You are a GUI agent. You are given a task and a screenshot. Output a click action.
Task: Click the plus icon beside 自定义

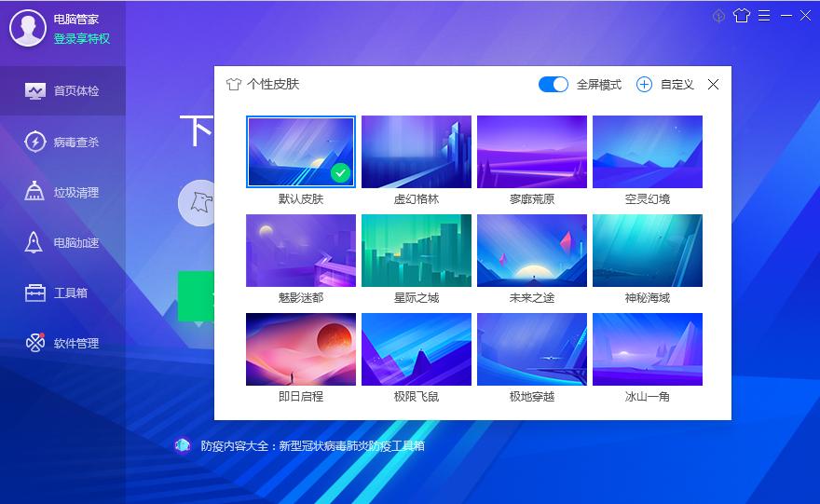click(644, 84)
